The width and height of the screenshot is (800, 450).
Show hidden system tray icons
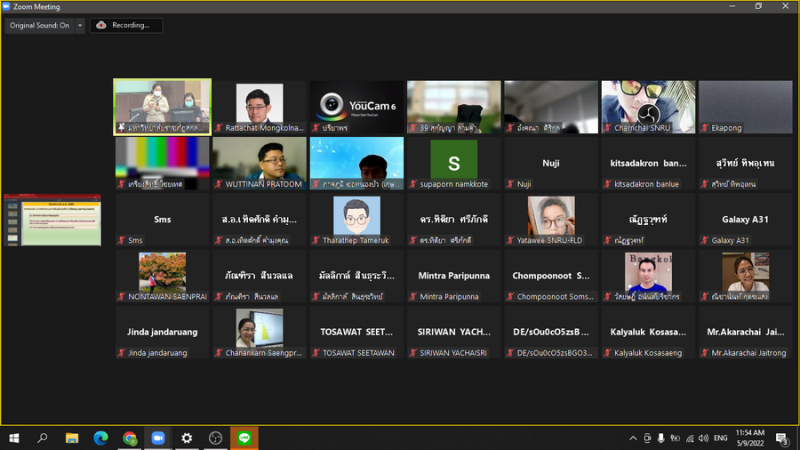(632, 438)
